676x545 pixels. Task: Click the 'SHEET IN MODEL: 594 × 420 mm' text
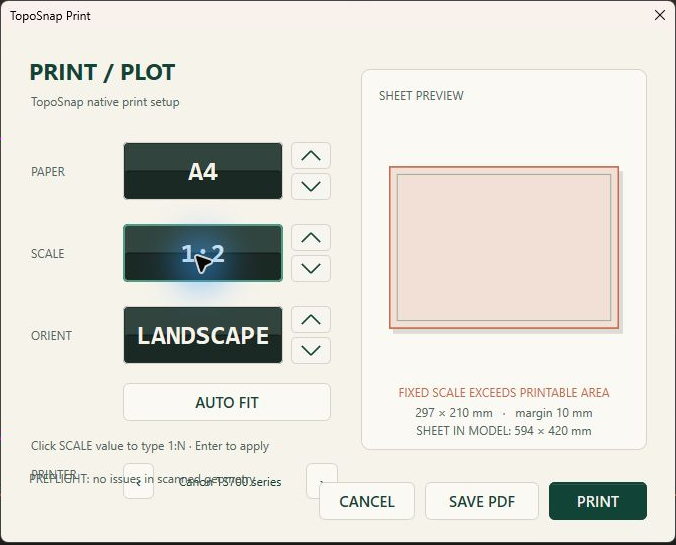pyautogui.click(x=504, y=431)
